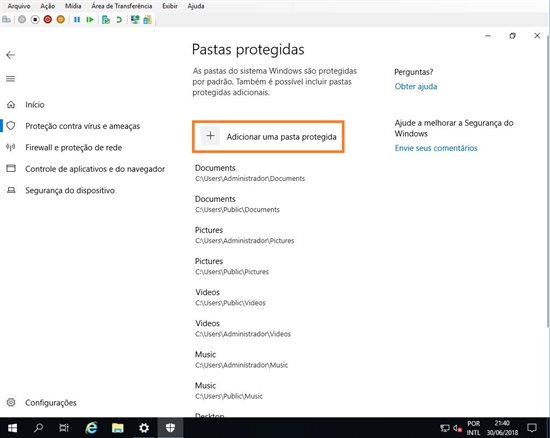Pause the virtual machine
The width and height of the screenshot is (550, 438).
point(77,20)
